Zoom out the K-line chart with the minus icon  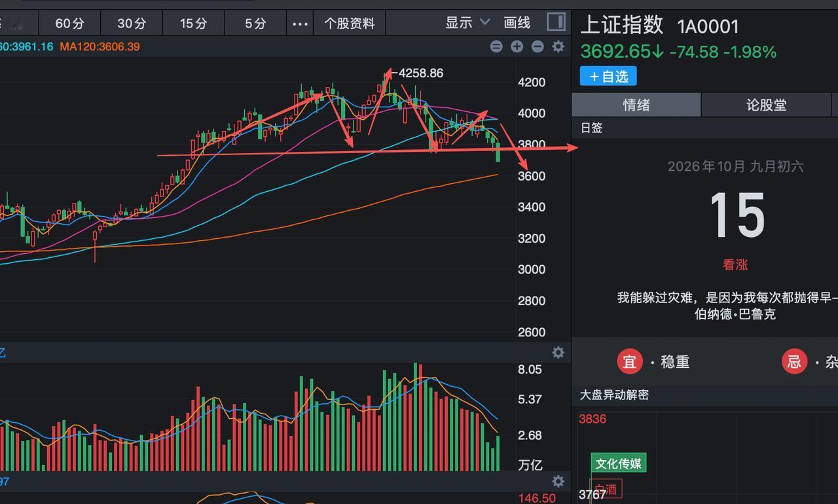pyautogui.click(x=537, y=46)
